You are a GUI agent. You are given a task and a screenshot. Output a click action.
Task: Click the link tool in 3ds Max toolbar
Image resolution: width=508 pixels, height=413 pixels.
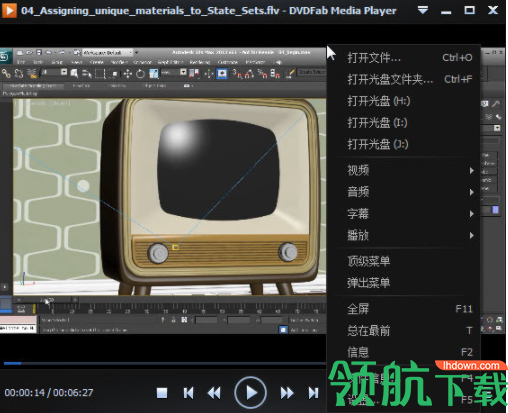pos(6,73)
